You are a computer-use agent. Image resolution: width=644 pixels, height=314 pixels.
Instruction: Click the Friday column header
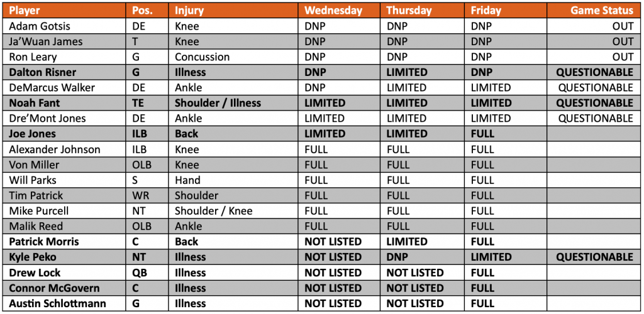[x=485, y=11]
